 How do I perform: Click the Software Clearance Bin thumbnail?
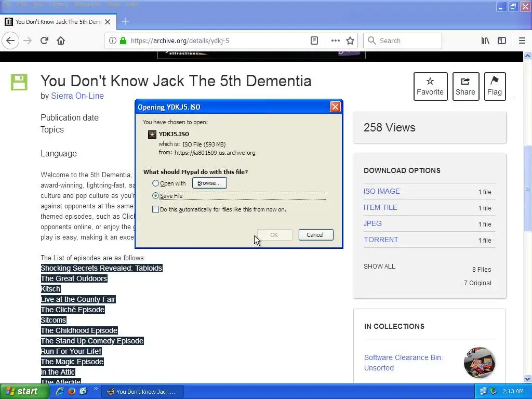(x=480, y=362)
